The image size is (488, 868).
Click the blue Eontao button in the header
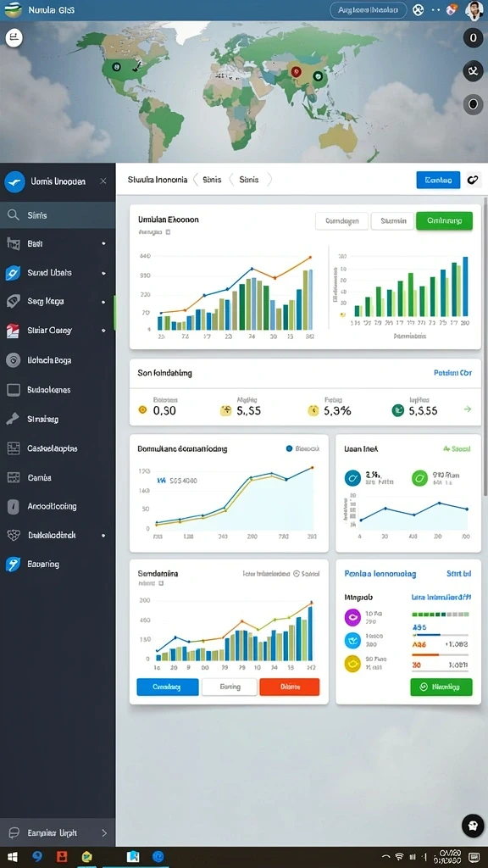[x=438, y=180]
